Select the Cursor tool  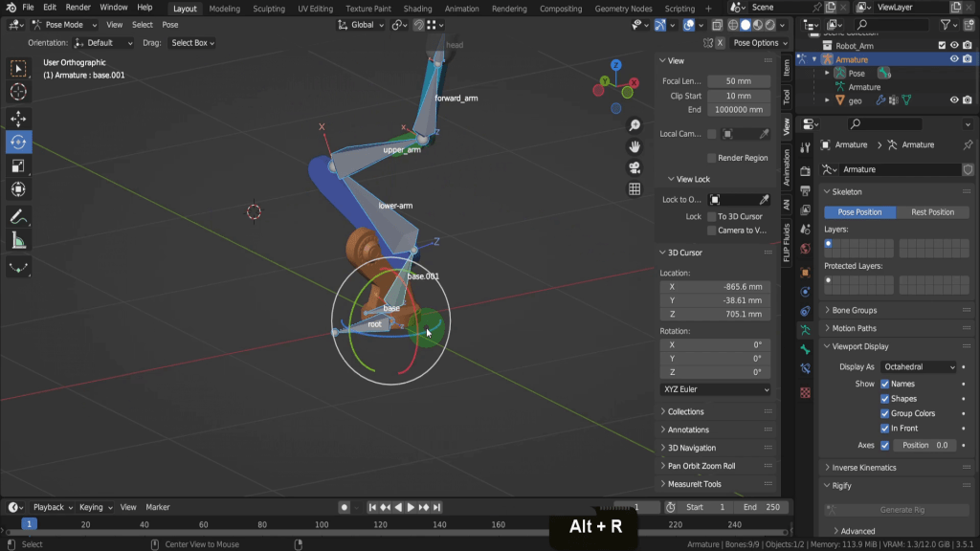(x=18, y=92)
